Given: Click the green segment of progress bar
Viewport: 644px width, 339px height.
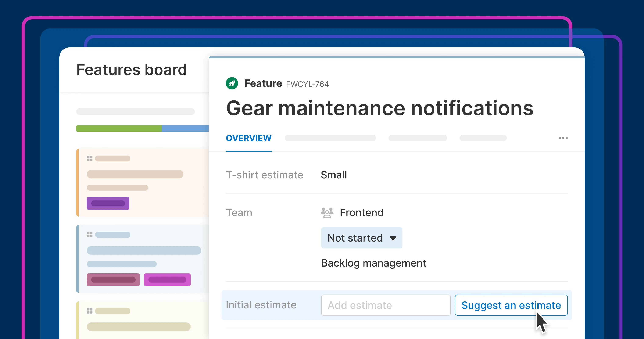Looking at the screenshot, I should pos(119,128).
